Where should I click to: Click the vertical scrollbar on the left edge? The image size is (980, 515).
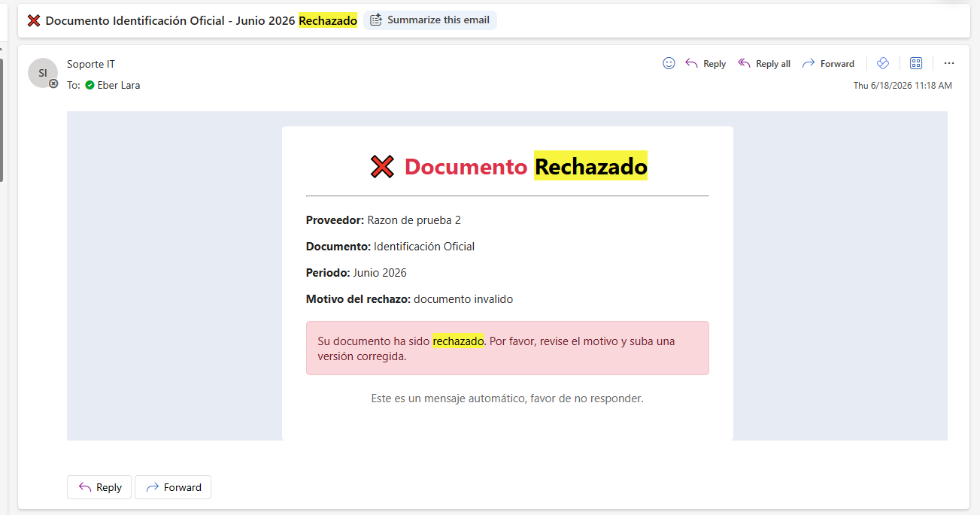coord(2,120)
